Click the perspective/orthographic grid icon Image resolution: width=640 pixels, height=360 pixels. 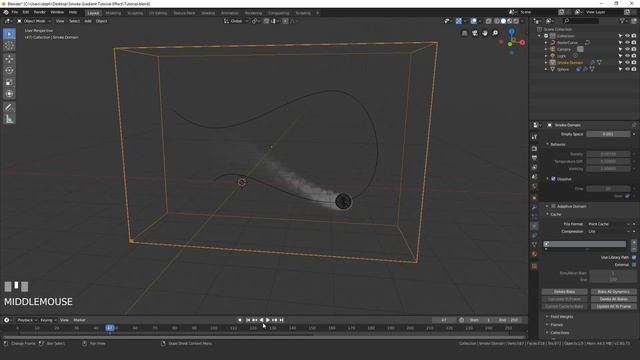click(x=464, y=33)
